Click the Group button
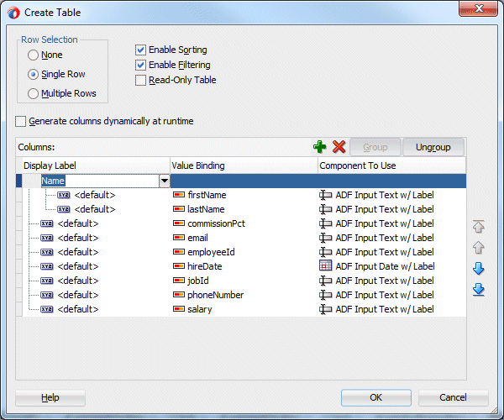 coord(375,147)
